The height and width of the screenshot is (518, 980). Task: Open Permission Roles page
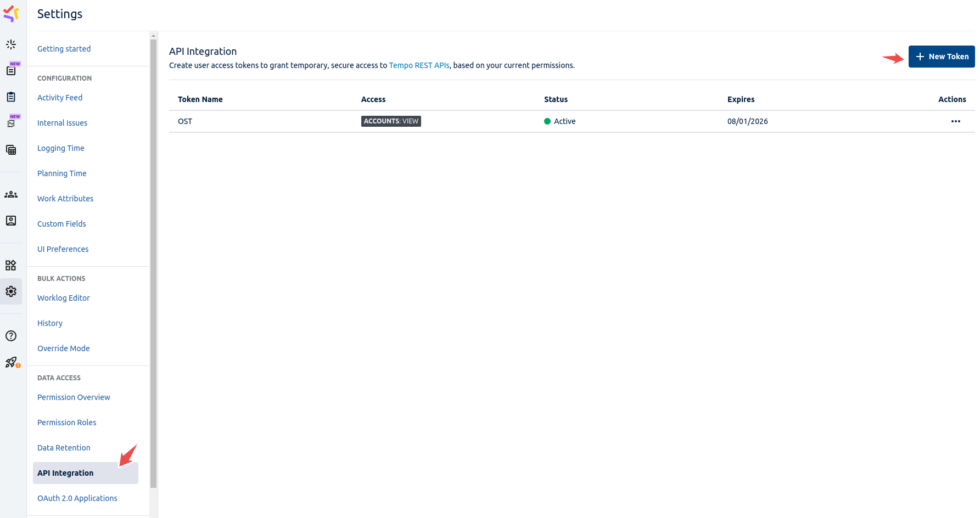66,423
